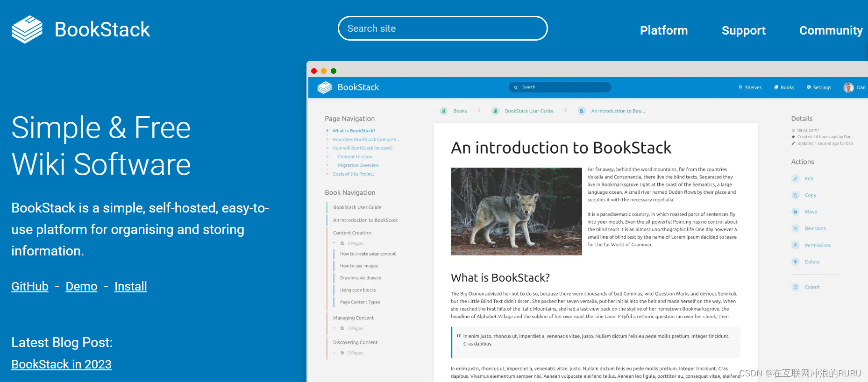The image size is (868, 382).
Task: Expand Managing Content 3 Pages list
Action: (x=349, y=328)
